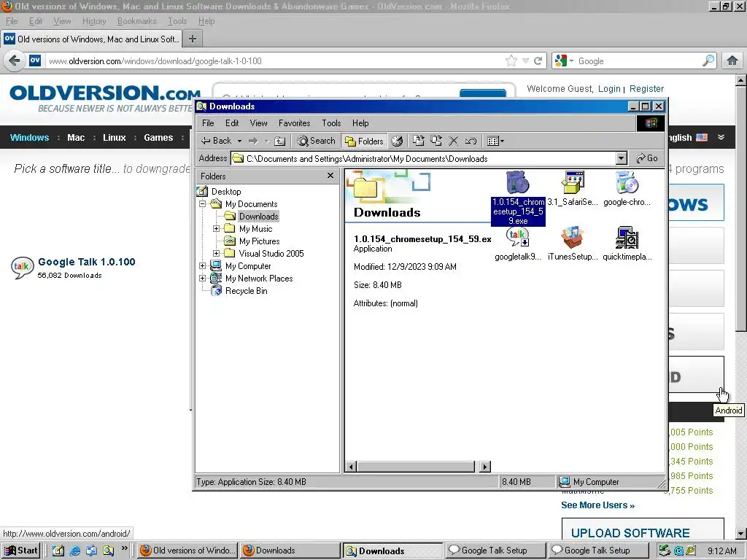This screenshot has height=560, width=747.
Task: Click the History icon in Explorer toolbar
Action: [x=397, y=141]
